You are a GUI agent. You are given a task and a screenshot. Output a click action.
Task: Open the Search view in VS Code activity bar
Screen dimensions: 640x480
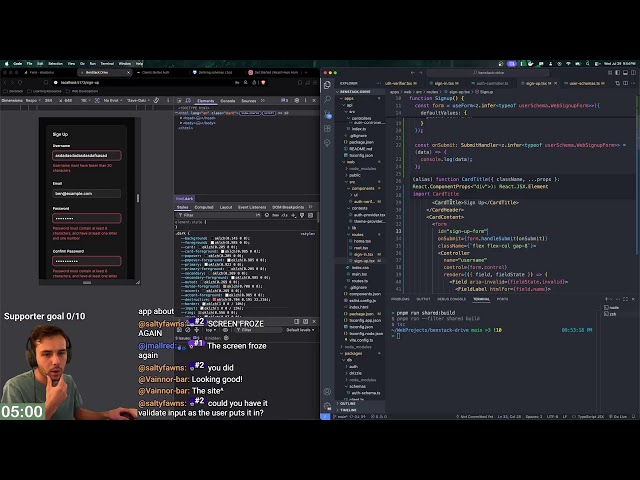(x=327, y=99)
